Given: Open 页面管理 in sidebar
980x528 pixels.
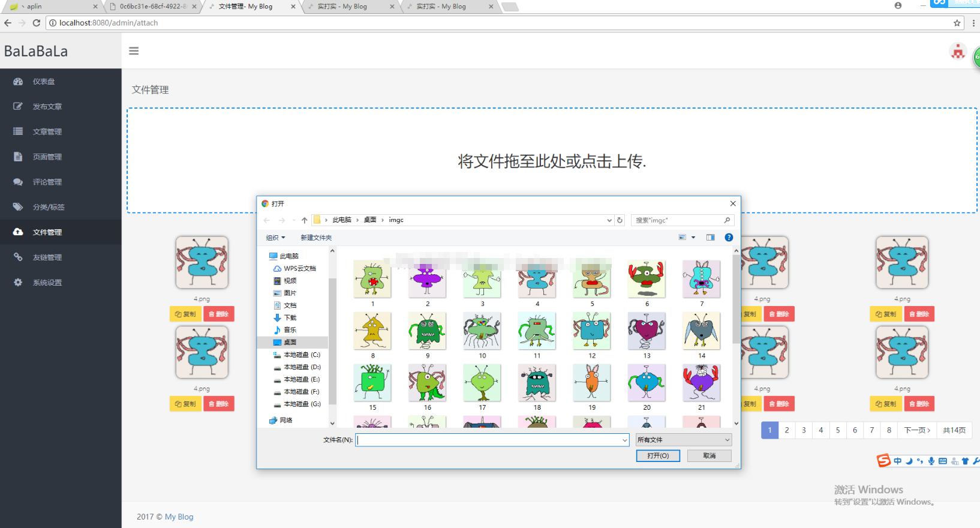Looking at the screenshot, I should pyautogui.click(x=47, y=157).
